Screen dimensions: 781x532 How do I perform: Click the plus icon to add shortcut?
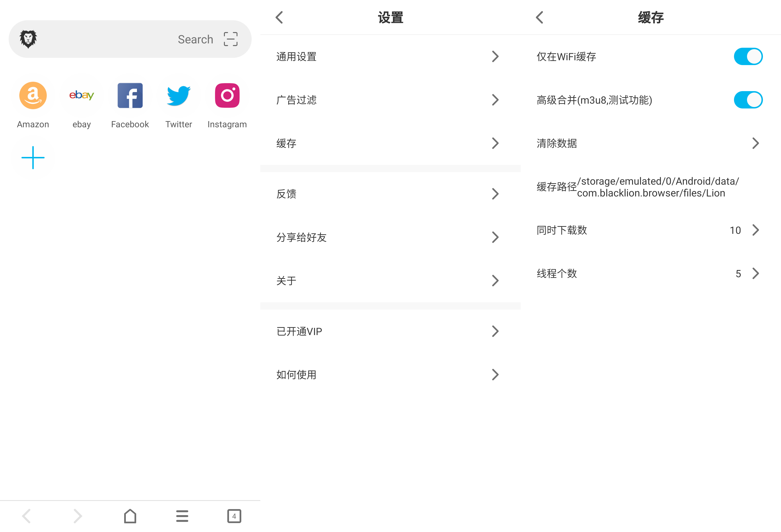point(33,158)
